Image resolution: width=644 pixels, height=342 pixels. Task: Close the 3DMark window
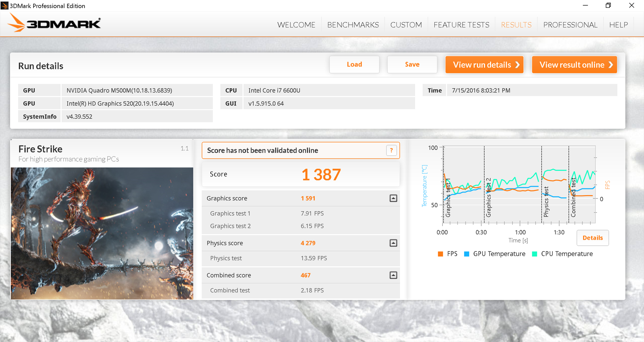[x=631, y=5]
